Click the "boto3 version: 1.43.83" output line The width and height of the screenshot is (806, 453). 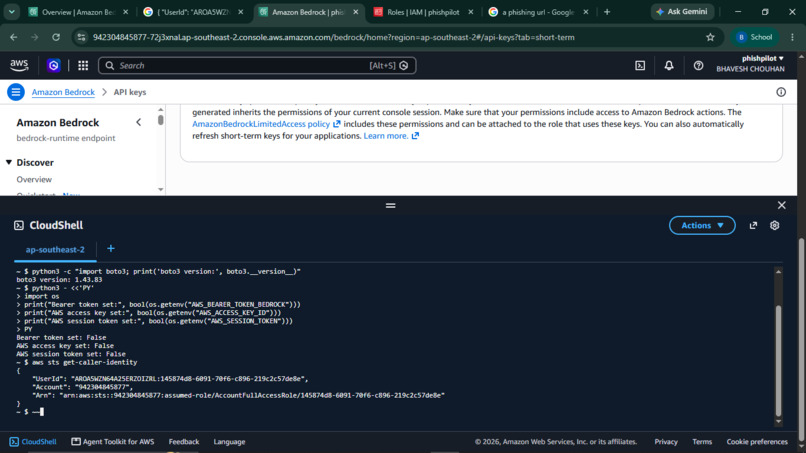[59, 280]
